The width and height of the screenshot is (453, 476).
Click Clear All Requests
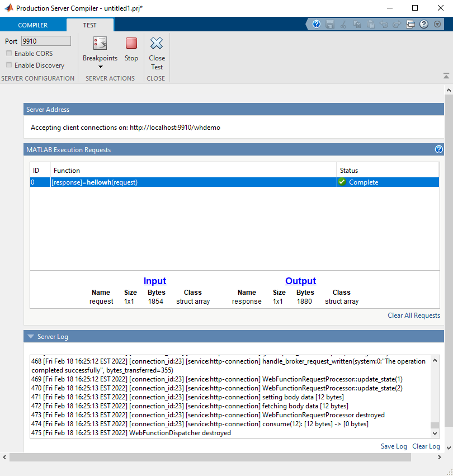413,315
